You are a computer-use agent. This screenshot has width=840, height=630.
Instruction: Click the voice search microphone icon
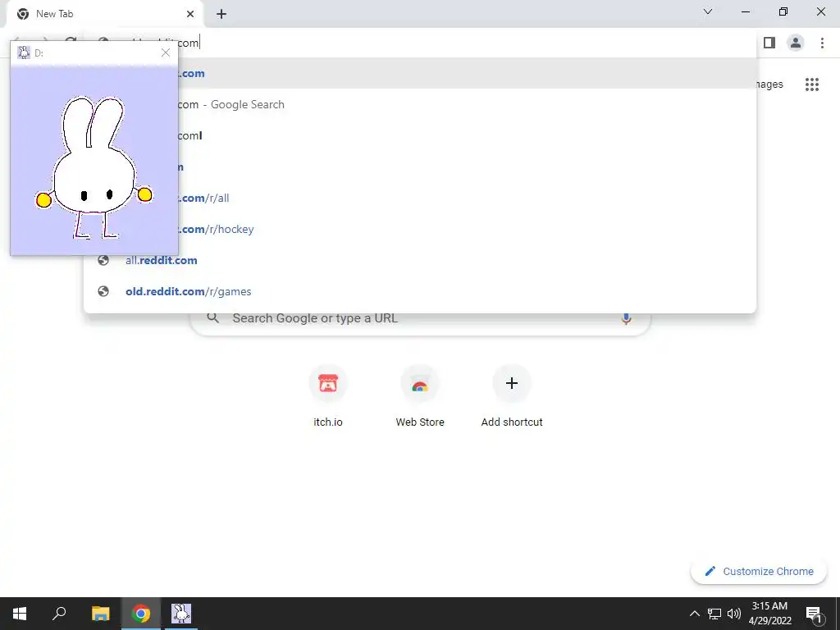pyautogui.click(x=626, y=318)
